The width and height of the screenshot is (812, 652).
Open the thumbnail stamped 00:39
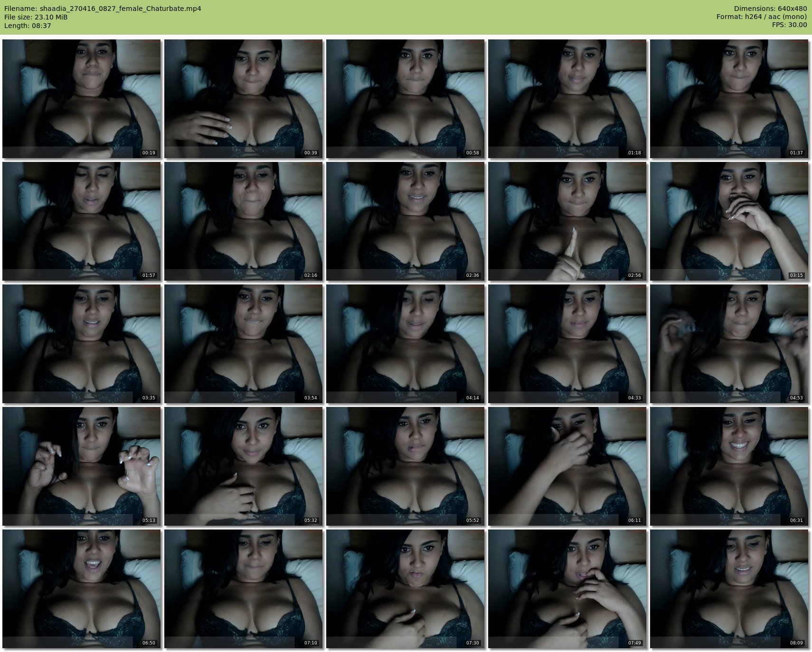pos(243,99)
